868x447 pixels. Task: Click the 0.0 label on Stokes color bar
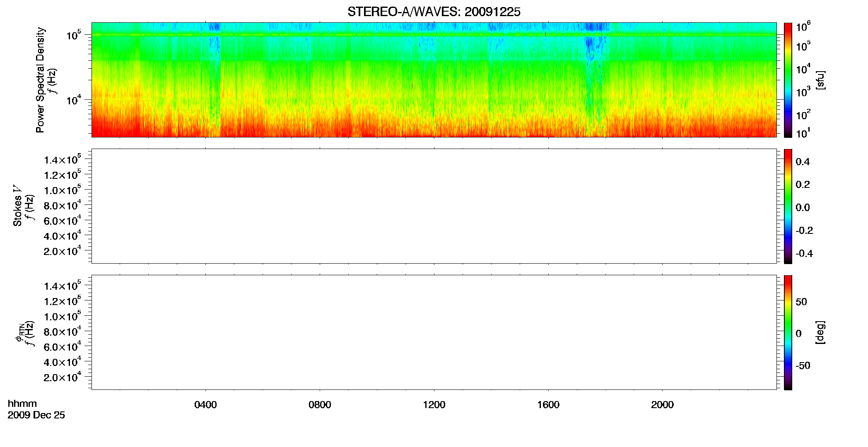(803, 208)
